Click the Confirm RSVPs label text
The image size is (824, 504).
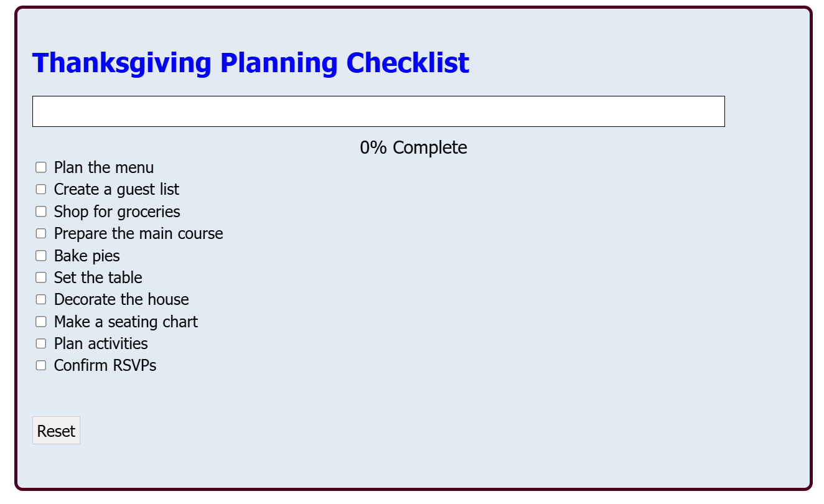pyautogui.click(x=105, y=365)
